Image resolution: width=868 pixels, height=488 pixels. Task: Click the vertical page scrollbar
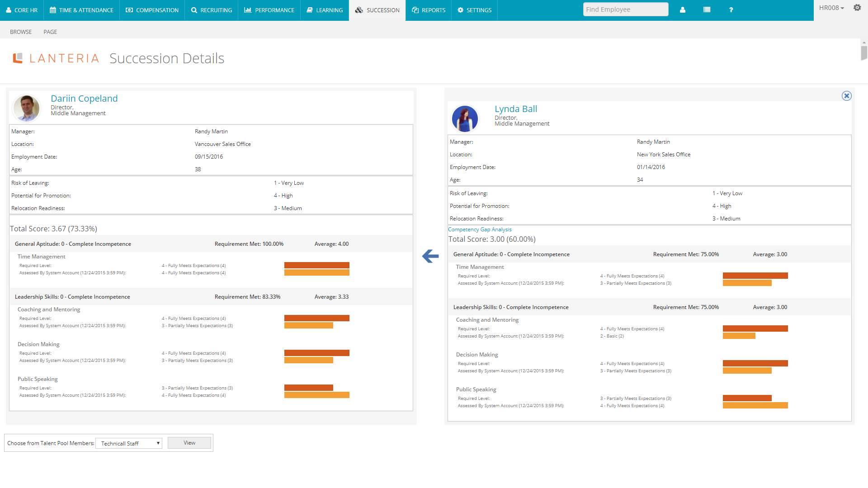[864, 53]
